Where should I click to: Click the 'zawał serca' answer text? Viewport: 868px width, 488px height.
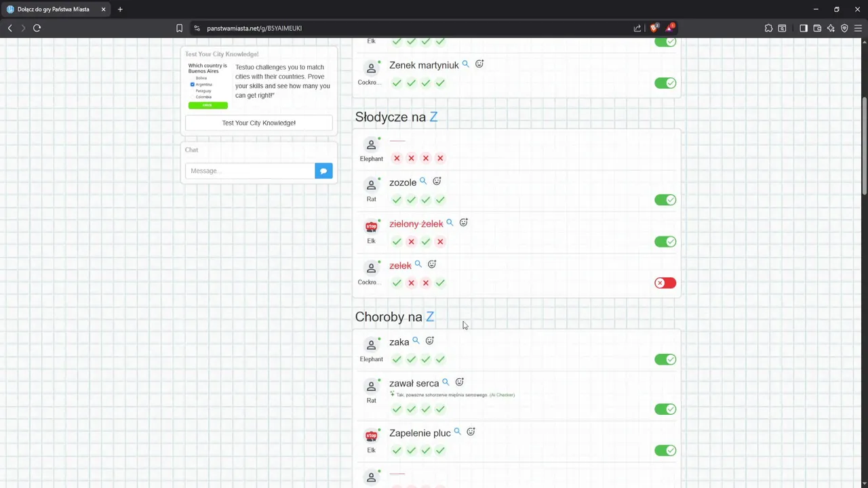click(414, 384)
